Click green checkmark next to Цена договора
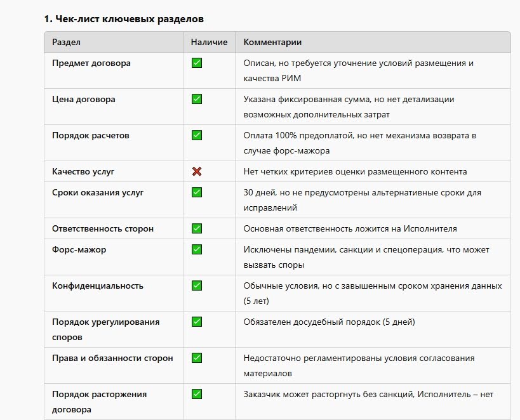520x420 pixels. tap(197, 99)
